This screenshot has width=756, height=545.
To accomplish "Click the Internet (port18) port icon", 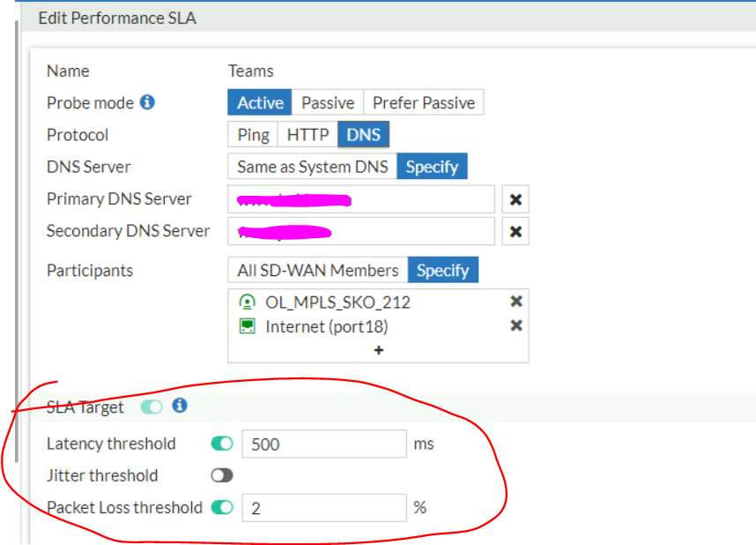I will (x=247, y=326).
